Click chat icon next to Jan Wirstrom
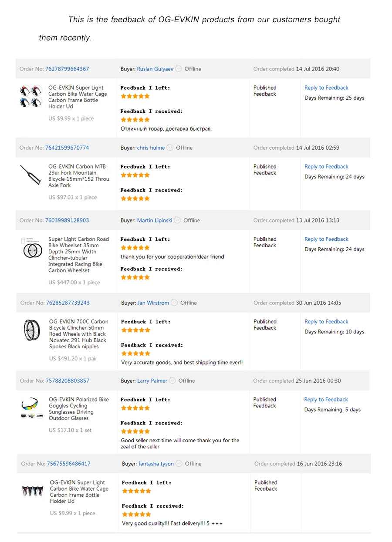Image resolution: width=392 pixels, height=542 pixels. tap(174, 303)
